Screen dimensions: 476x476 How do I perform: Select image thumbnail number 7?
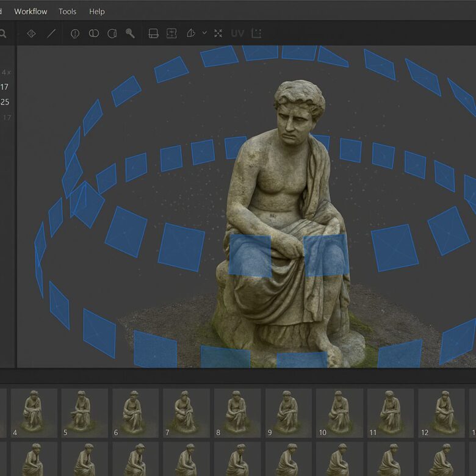[186, 413]
